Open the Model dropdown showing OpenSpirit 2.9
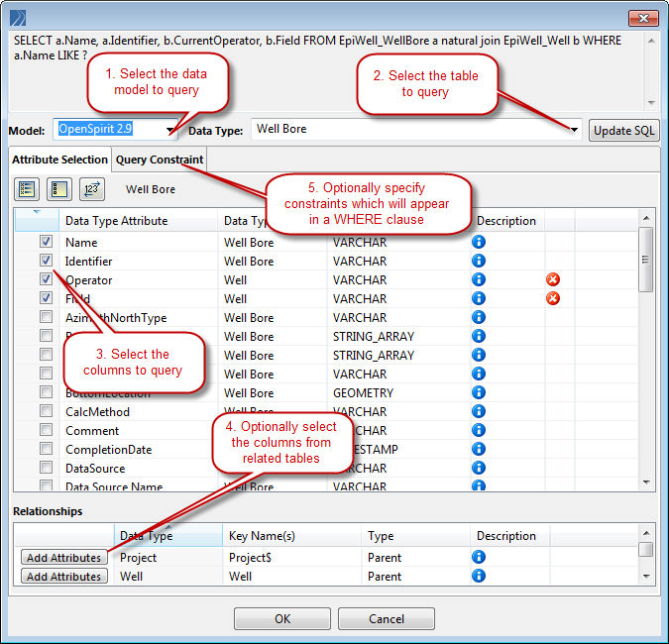This screenshot has height=644, width=669. point(116,129)
